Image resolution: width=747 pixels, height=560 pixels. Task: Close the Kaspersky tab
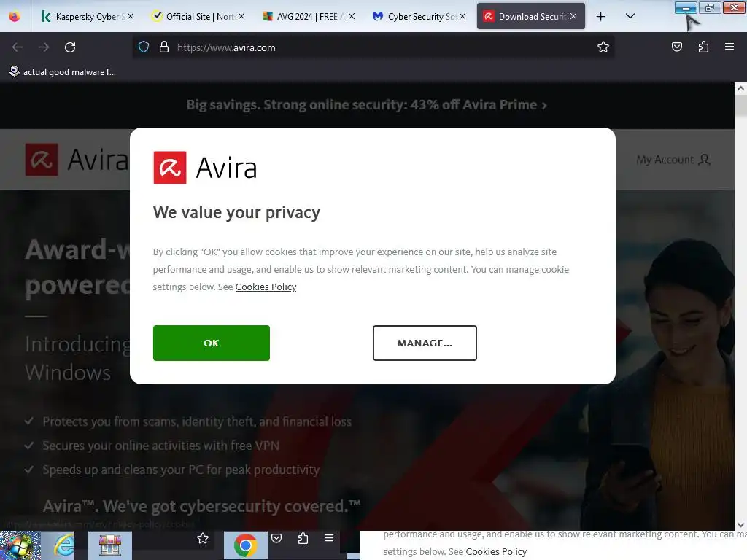pyautogui.click(x=131, y=16)
